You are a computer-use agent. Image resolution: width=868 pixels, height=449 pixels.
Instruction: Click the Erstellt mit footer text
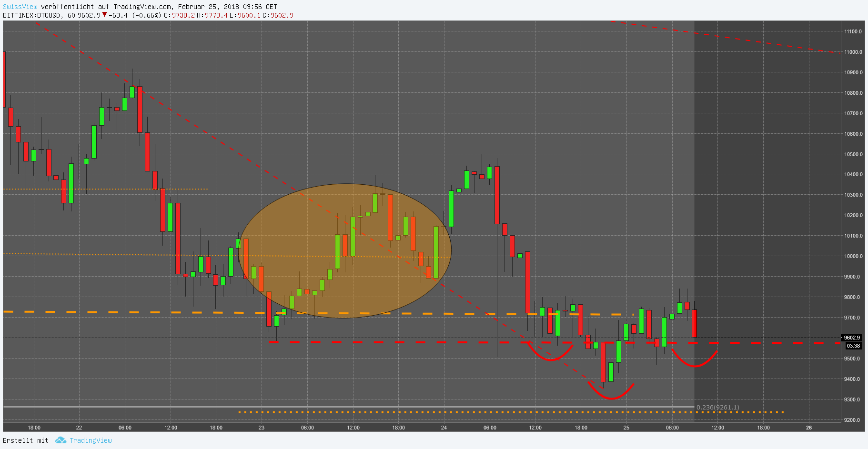25,440
